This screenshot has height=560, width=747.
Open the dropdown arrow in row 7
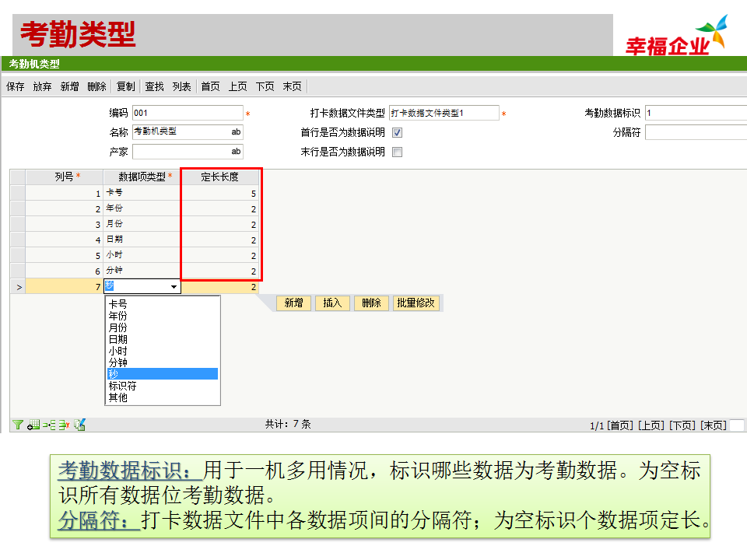click(x=174, y=287)
